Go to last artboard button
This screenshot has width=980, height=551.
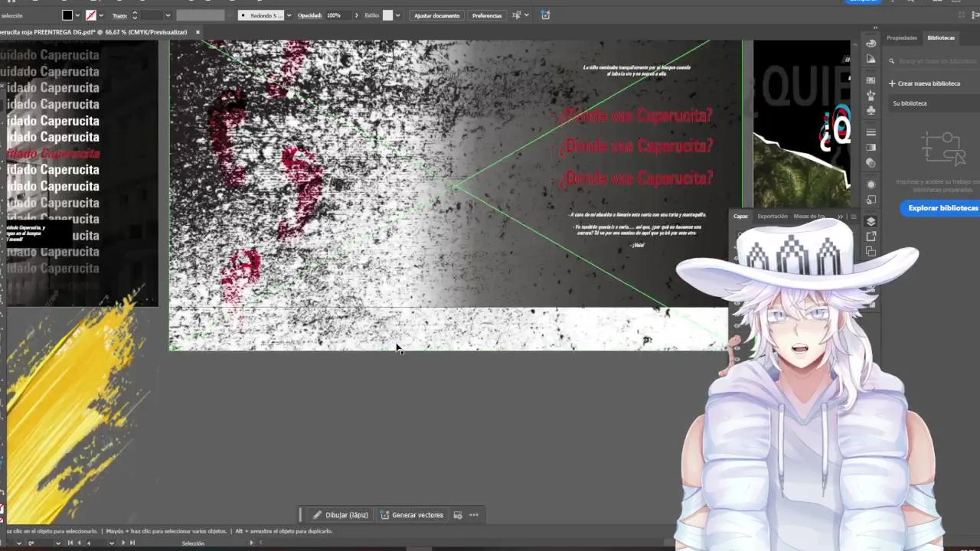(132, 543)
